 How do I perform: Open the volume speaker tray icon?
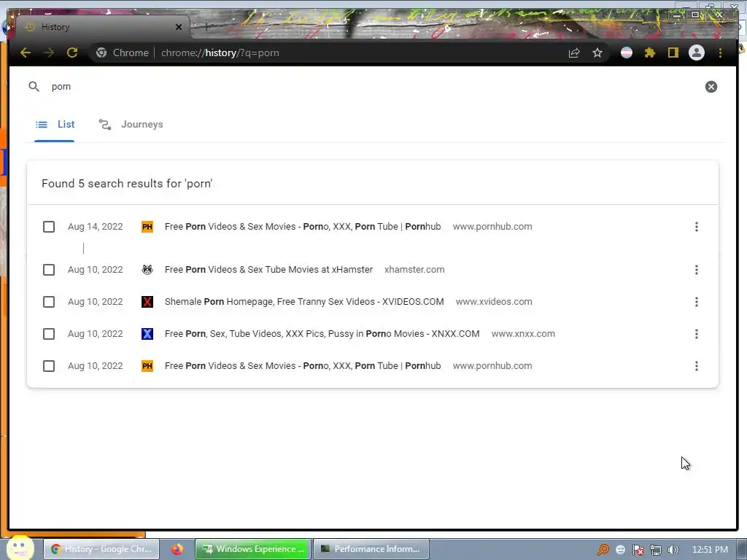click(673, 550)
